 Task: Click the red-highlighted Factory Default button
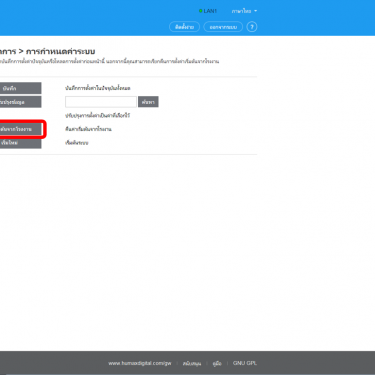[x=20, y=129]
